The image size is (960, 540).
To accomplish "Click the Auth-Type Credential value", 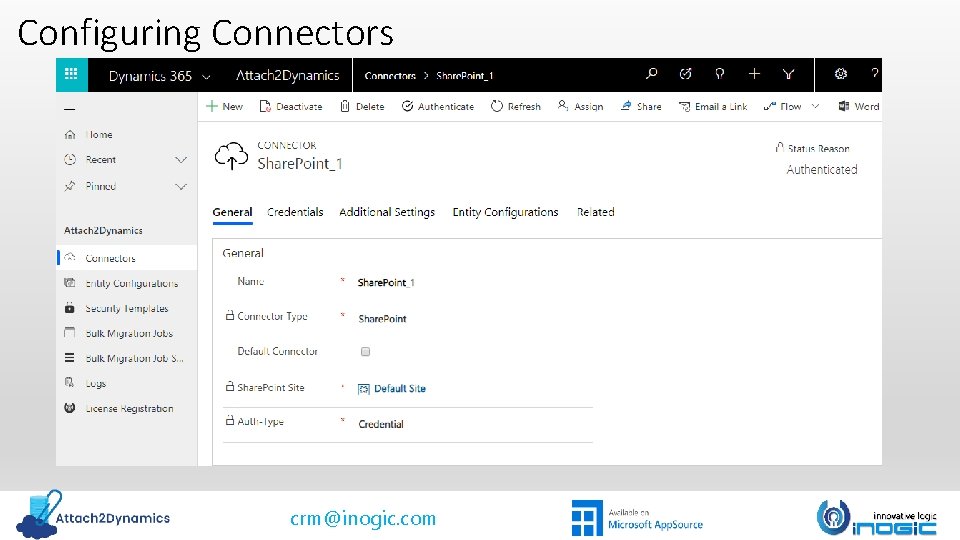I will (x=381, y=424).
